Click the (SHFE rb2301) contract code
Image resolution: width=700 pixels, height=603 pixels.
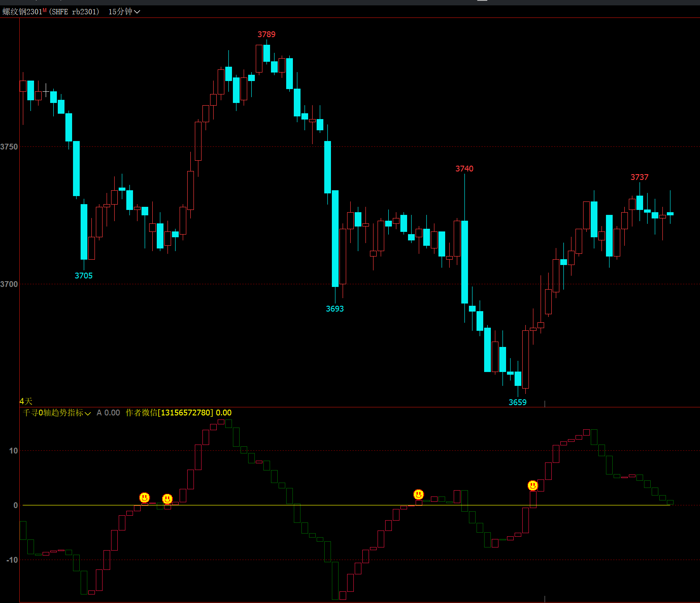pyautogui.click(x=74, y=12)
